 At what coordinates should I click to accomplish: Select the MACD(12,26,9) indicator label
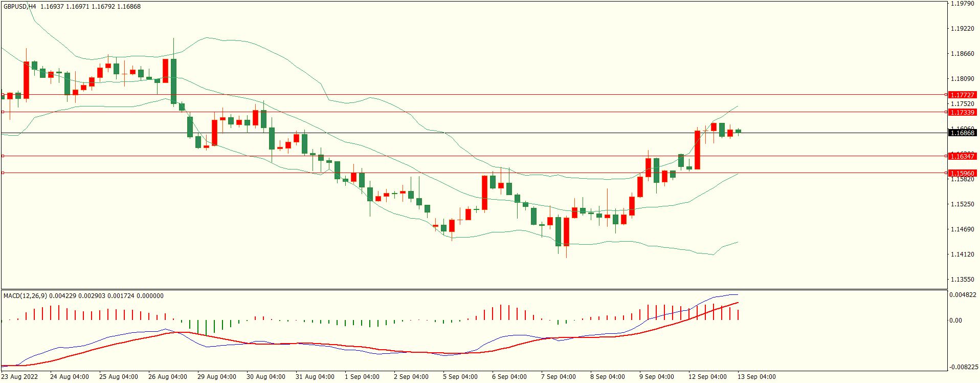tap(25, 296)
